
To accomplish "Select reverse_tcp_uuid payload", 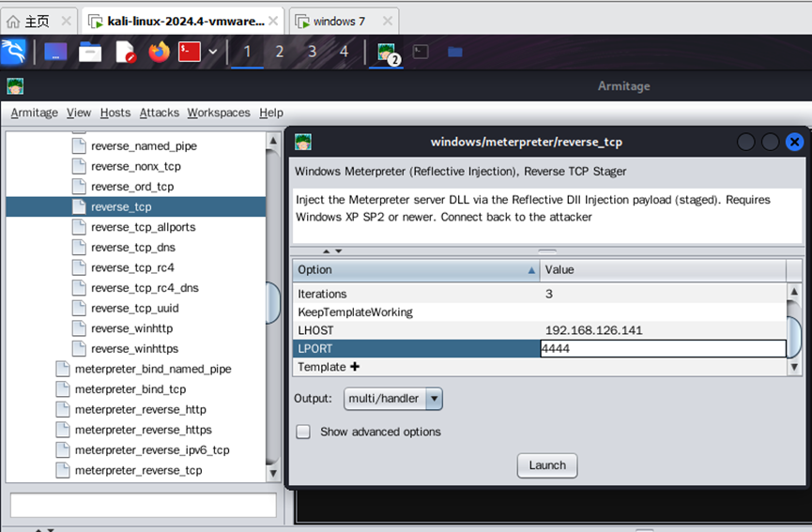I will pyautogui.click(x=136, y=308).
